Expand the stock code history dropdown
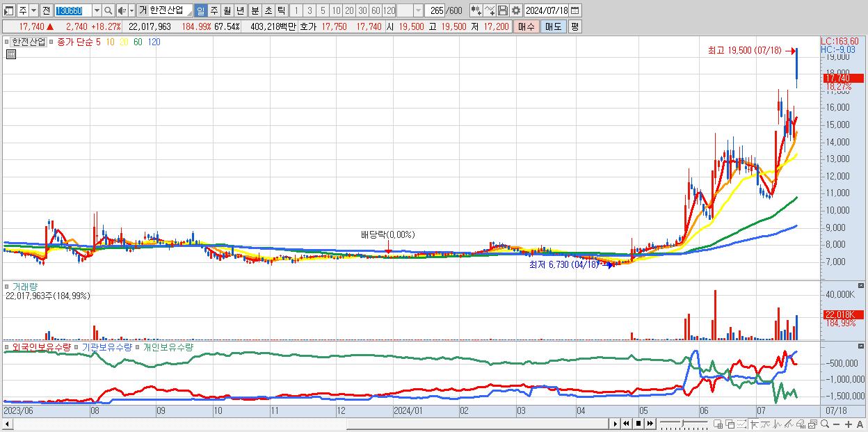868x432 pixels. tap(97, 10)
